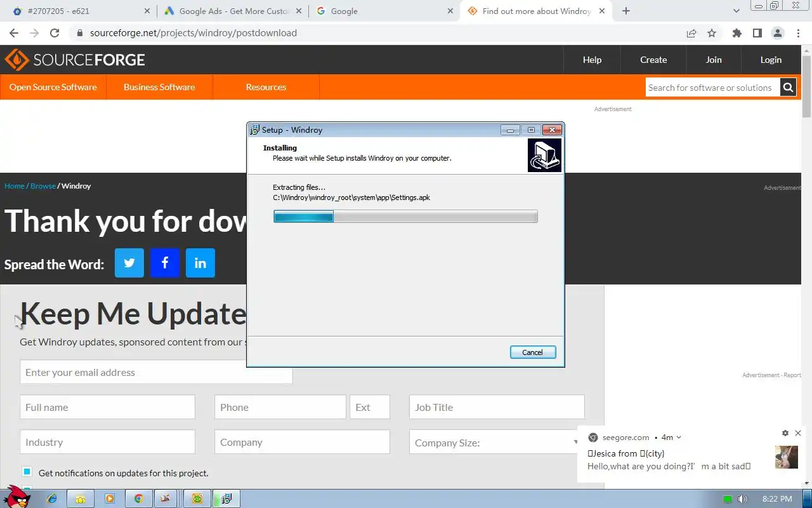Image resolution: width=812 pixels, height=508 pixels.
Task: Click the Full name field
Action: click(107, 407)
